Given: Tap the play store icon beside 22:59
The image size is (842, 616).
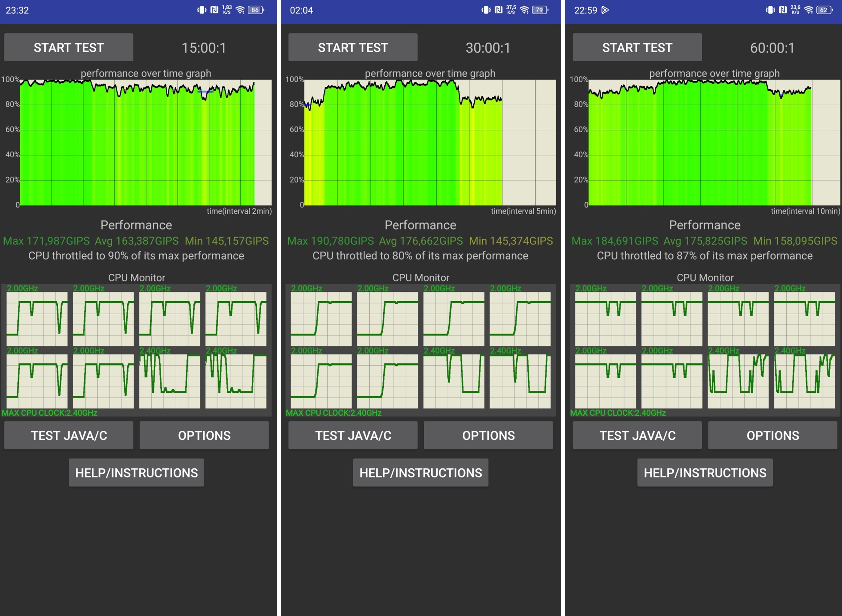Looking at the screenshot, I should pyautogui.click(x=605, y=10).
